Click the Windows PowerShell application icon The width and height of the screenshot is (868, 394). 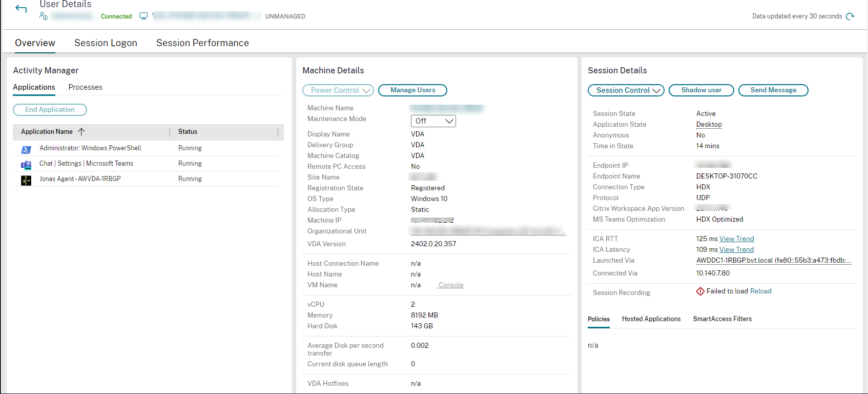pyautogui.click(x=26, y=149)
